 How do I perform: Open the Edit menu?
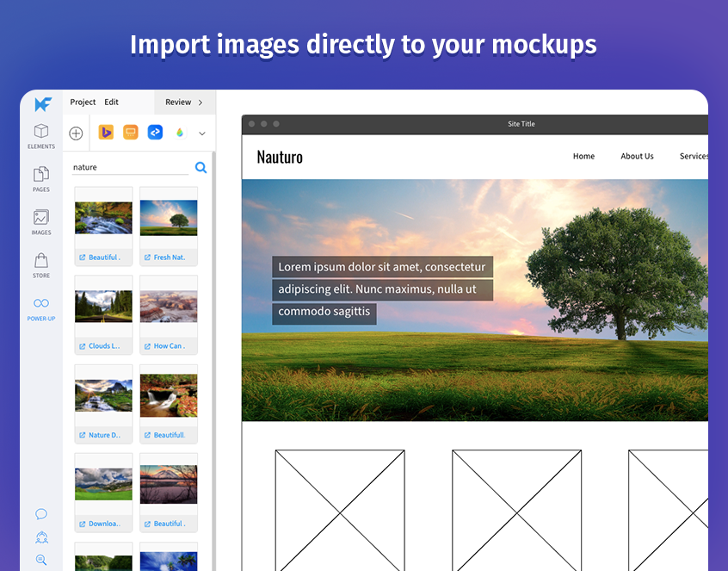(x=111, y=102)
